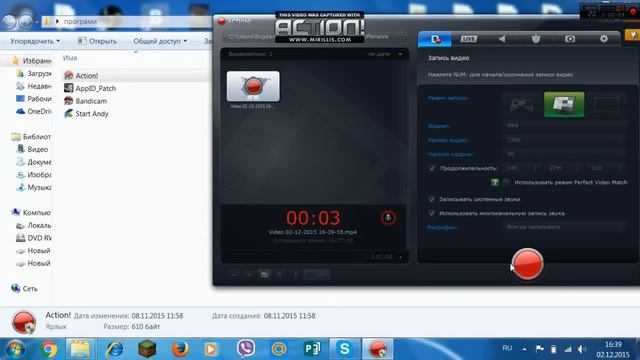Click Открыть button in Explorer toolbar
The height and width of the screenshot is (360, 640).
[x=97, y=41]
